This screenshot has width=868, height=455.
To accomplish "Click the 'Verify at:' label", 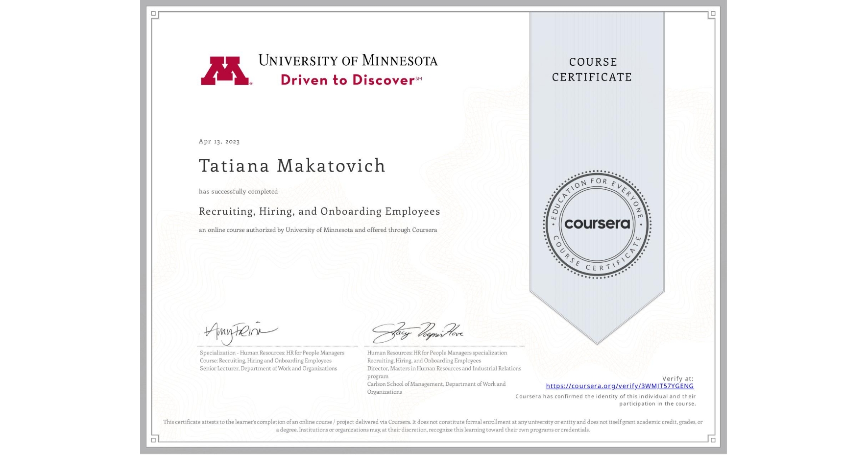I will point(680,379).
